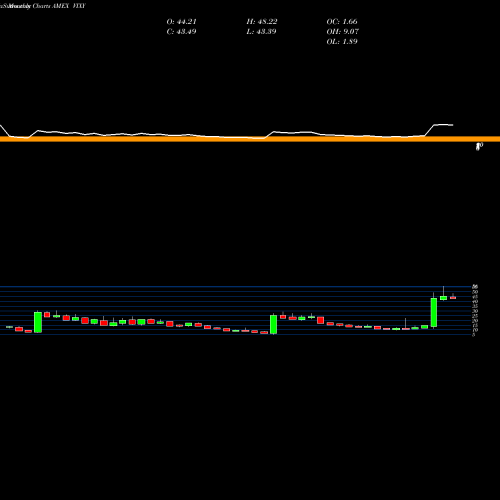Select the first tall green candlestick at left
Screen dimensions: 500x500
[38, 322]
